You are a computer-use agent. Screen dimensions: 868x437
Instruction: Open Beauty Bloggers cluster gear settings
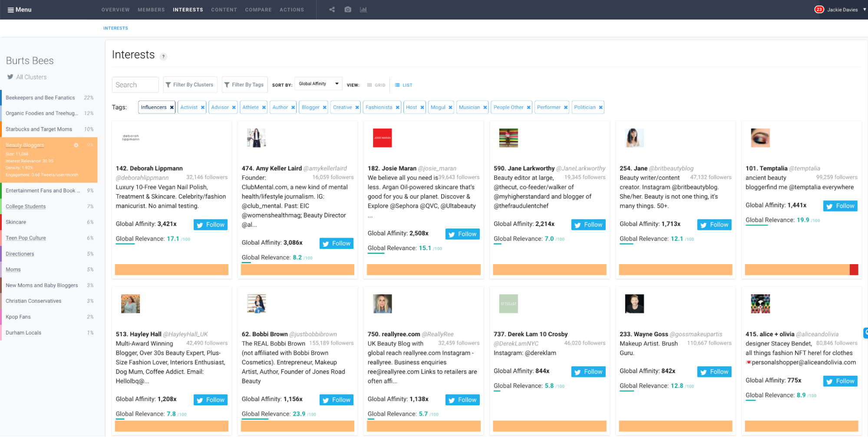[76, 145]
